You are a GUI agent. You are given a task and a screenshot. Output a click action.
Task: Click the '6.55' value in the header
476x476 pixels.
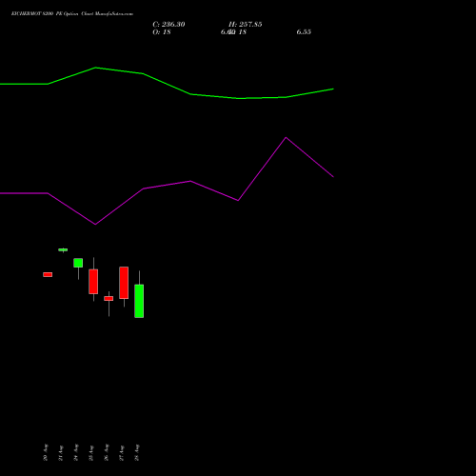point(304,32)
